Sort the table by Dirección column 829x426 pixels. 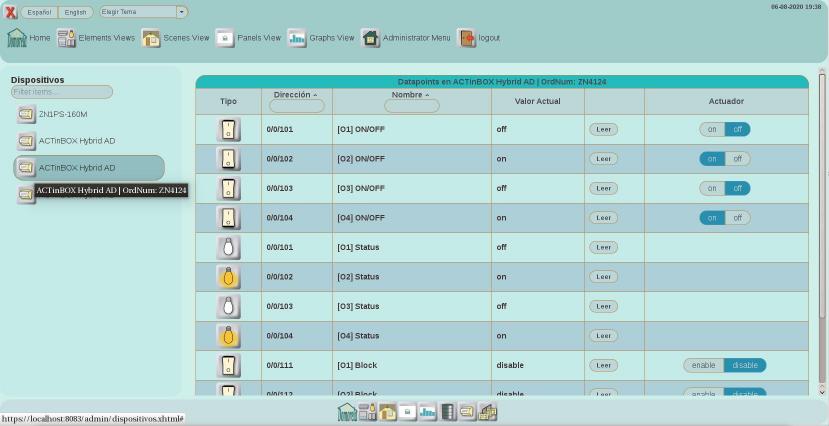pyautogui.click(x=295, y=95)
